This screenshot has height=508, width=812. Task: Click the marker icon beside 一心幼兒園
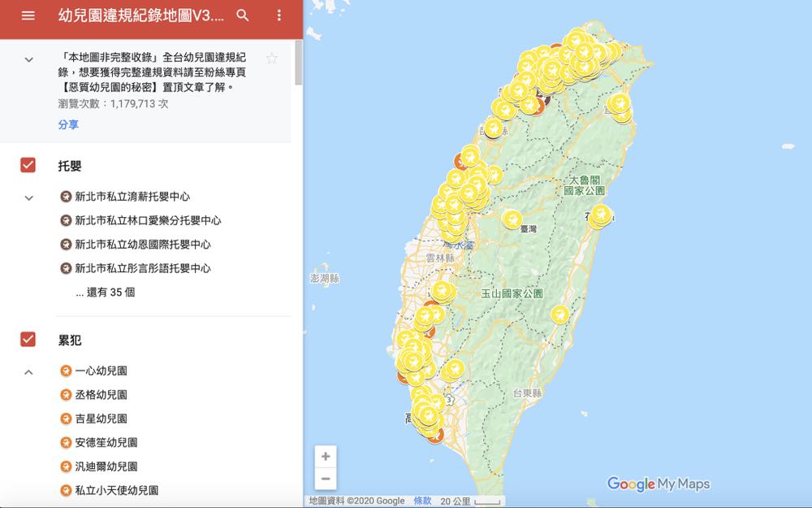pos(66,371)
